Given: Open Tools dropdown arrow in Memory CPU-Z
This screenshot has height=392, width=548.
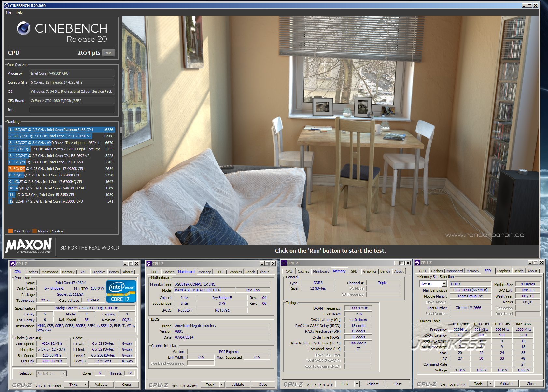Looking at the screenshot, I should (357, 384).
